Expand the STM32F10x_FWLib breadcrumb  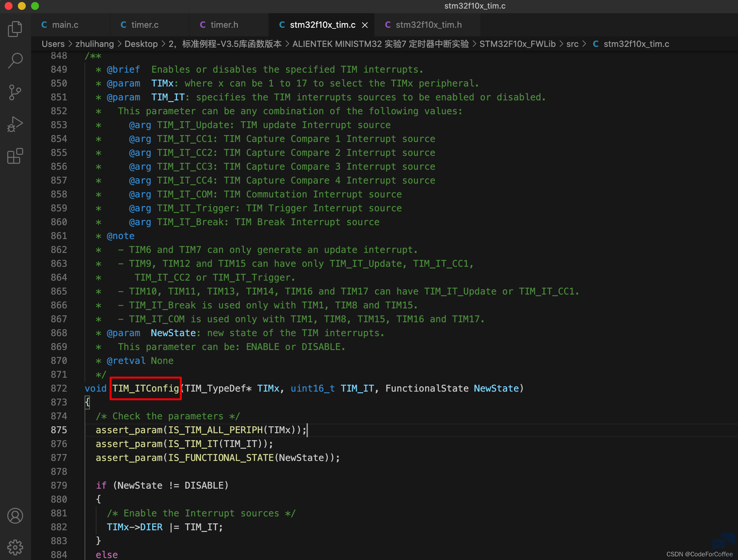point(517,44)
